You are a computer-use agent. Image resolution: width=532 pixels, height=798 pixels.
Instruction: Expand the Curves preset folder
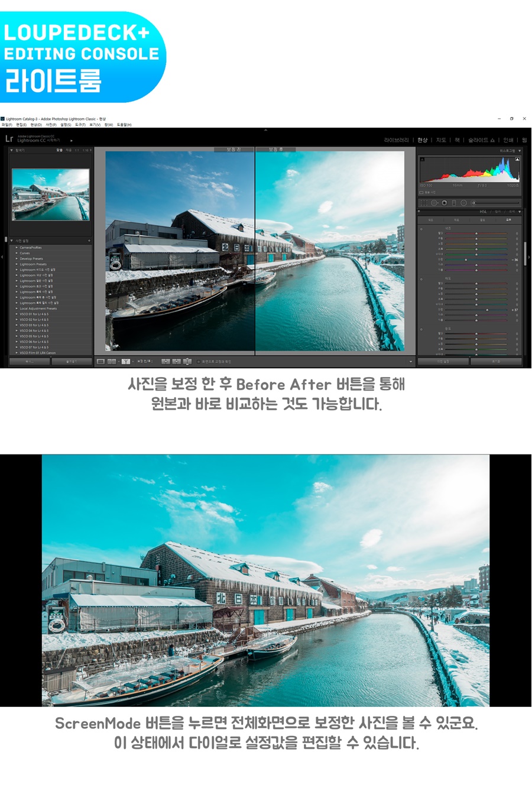tap(17, 253)
